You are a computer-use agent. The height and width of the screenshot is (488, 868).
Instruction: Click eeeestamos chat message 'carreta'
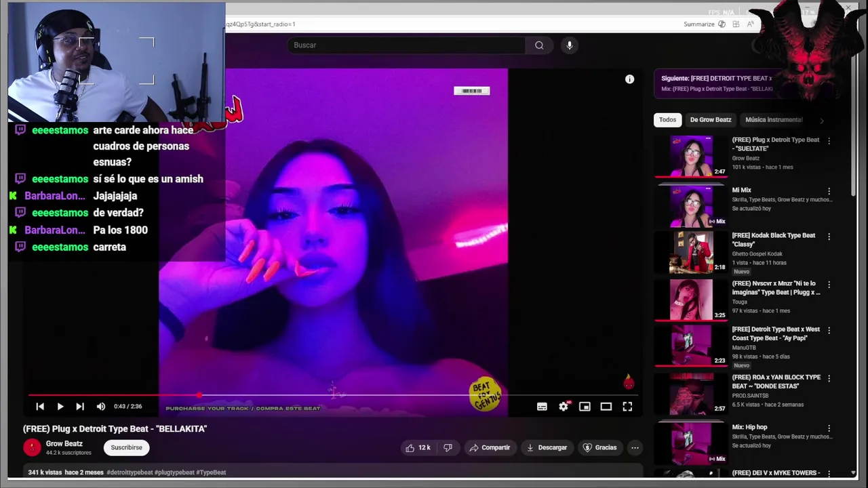[110, 247]
